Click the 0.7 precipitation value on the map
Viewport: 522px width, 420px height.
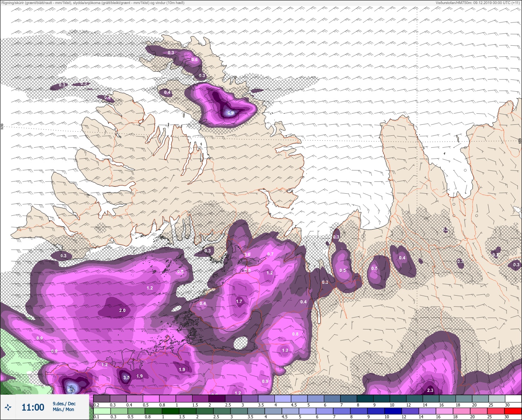tap(270, 254)
